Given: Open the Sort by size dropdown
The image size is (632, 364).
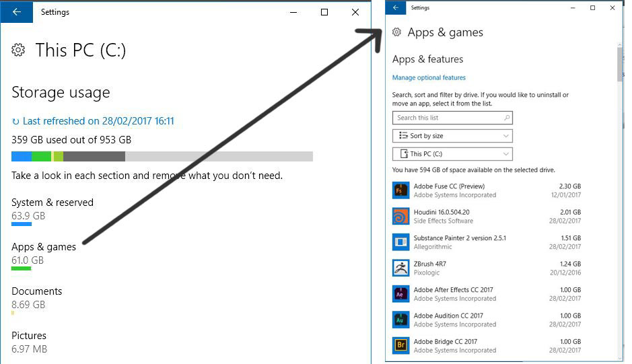Looking at the screenshot, I should (x=452, y=136).
